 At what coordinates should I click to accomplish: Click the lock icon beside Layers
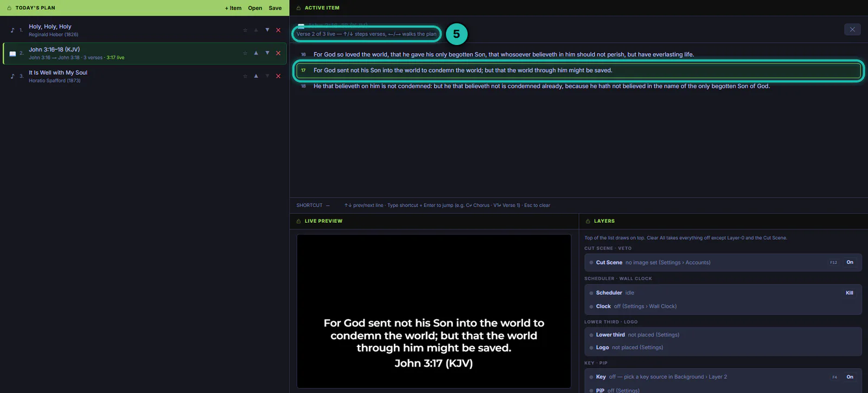click(588, 221)
